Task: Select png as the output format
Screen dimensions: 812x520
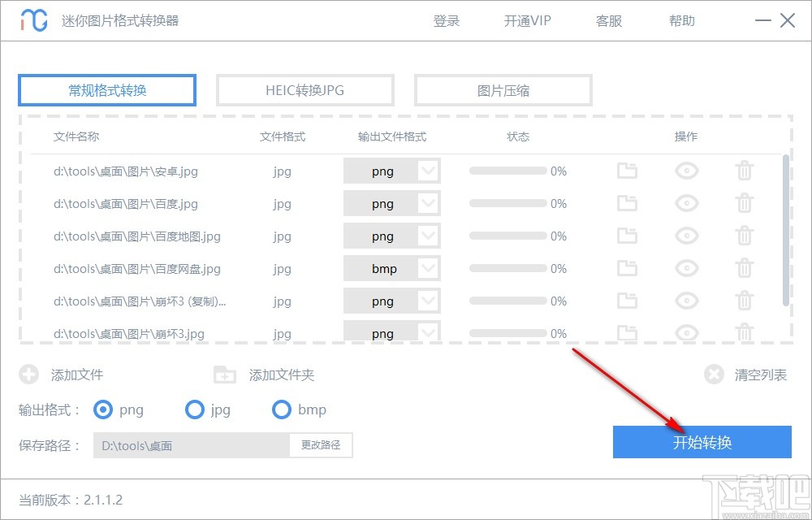Action: click(x=103, y=410)
